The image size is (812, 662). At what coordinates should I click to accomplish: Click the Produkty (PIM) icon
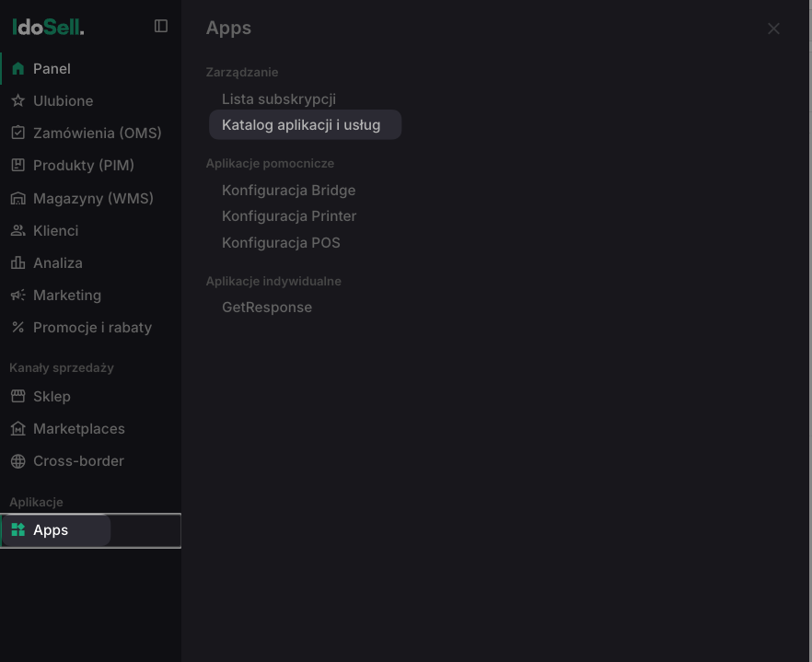click(x=18, y=165)
